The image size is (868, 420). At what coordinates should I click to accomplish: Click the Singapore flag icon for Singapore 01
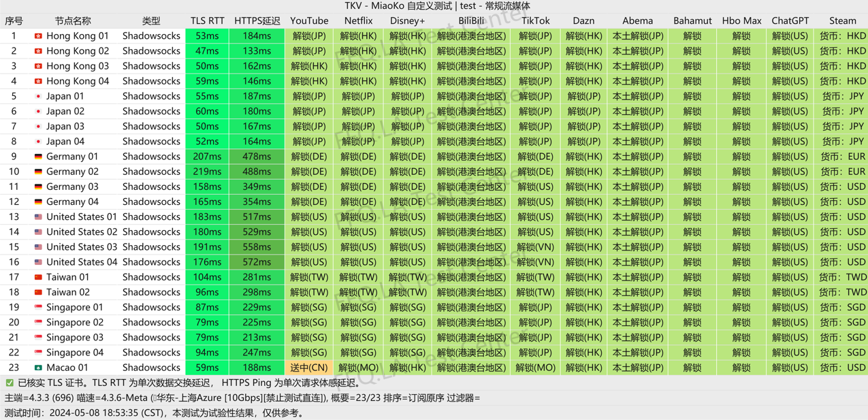pyautogui.click(x=38, y=308)
